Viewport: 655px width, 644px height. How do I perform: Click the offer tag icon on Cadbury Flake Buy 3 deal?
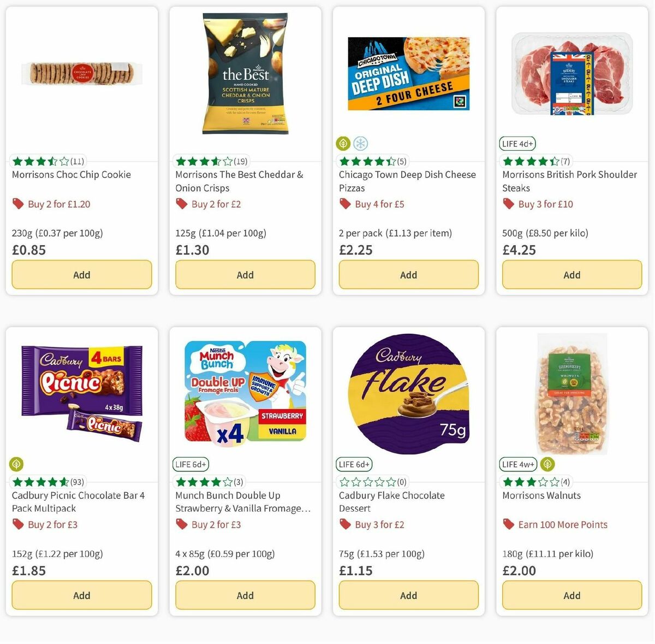pos(345,524)
